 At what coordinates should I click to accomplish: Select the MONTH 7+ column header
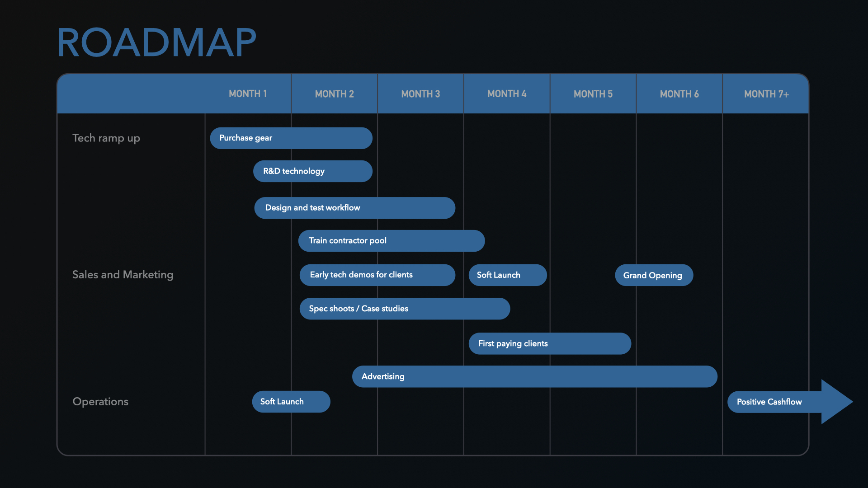[x=766, y=94]
